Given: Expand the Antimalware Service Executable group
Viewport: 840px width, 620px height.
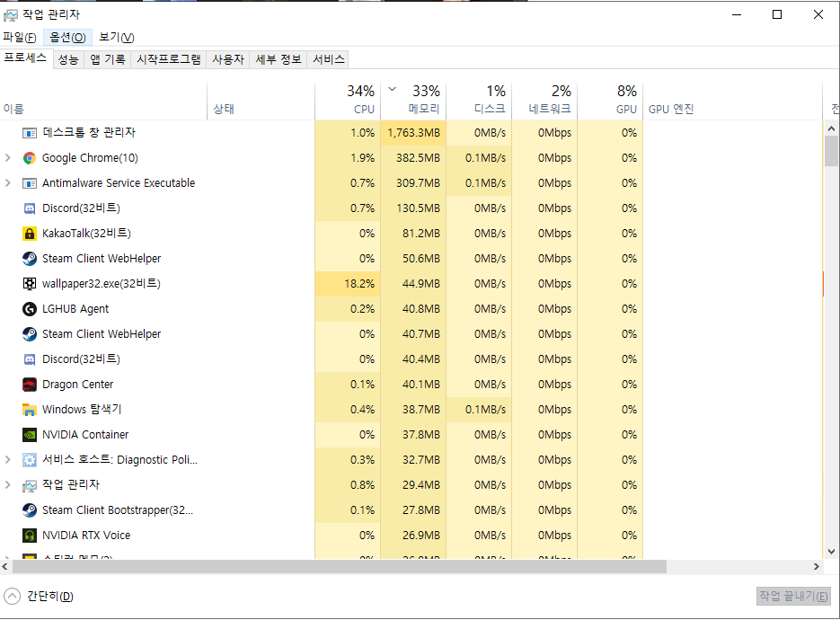Looking at the screenshot, I should (x=7, y=183).
